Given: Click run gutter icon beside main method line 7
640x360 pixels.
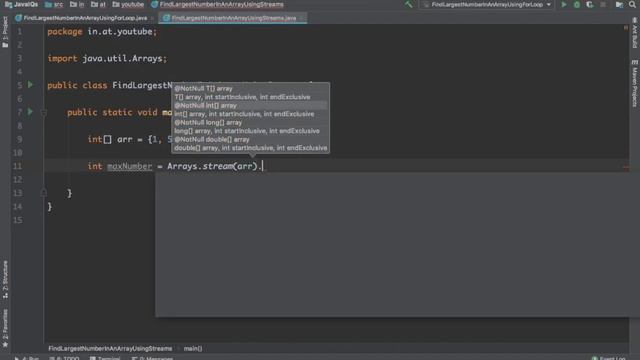Looking at the screenshot, I should click(30, 111).
